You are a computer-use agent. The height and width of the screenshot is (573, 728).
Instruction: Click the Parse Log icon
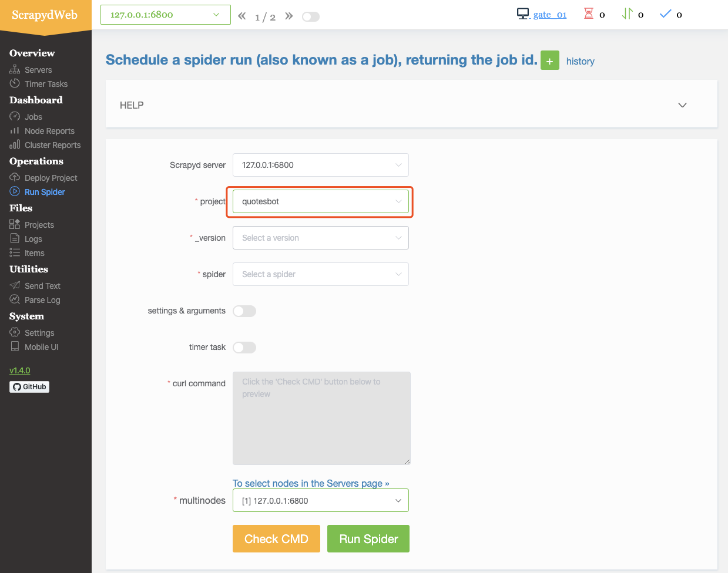point(15,299)
